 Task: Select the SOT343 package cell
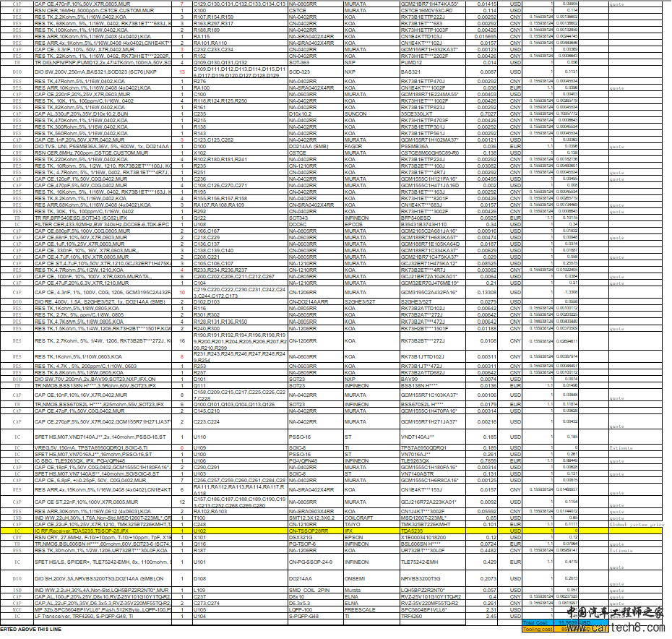point(316,218)
